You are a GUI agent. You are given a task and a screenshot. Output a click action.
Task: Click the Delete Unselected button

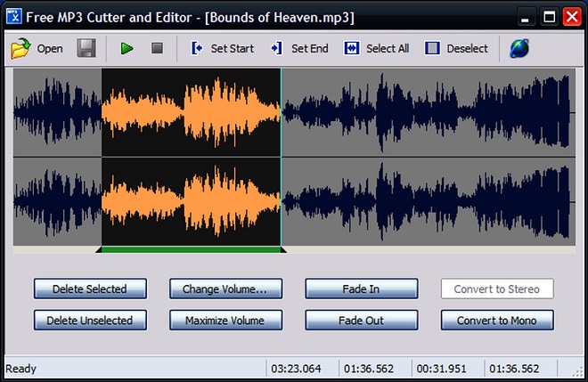[90, 321]
